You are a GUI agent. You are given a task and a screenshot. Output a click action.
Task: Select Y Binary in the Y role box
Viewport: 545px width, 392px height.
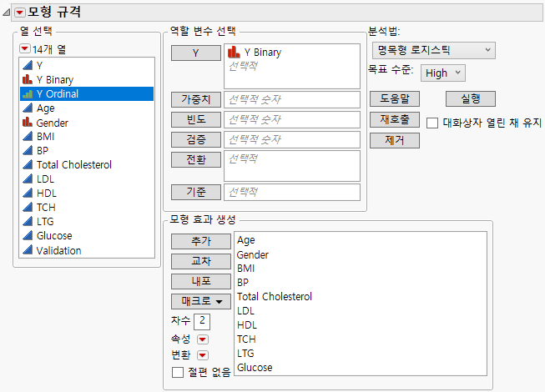(x=262, y=53)
